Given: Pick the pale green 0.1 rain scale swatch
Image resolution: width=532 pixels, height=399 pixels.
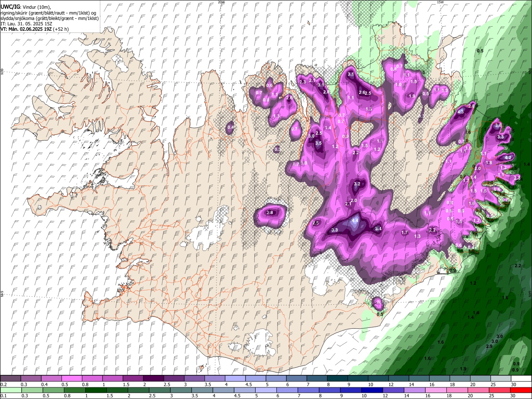Looking at the screenshot, I should [10, 390].
